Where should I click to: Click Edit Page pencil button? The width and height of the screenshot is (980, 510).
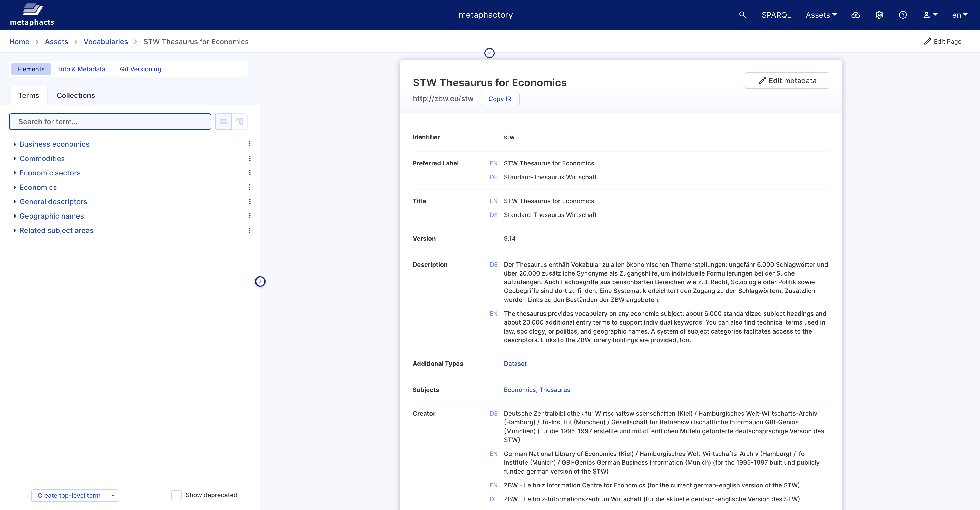pos(943,42)
